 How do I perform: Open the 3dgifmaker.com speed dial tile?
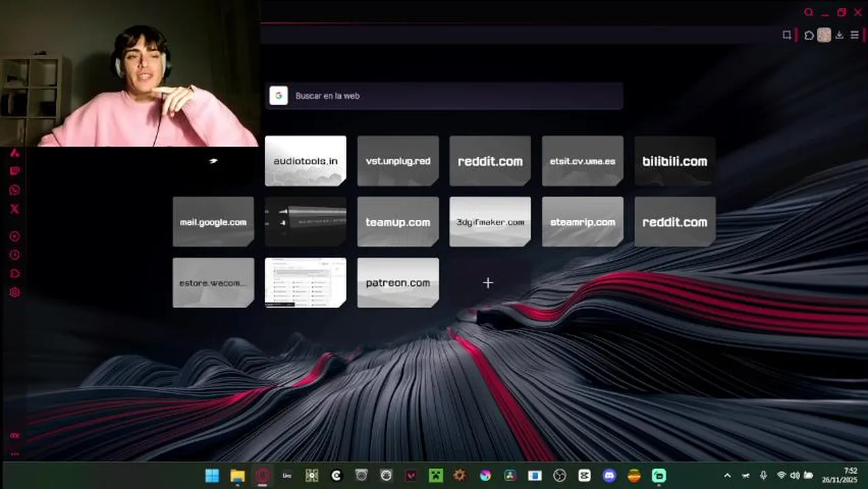(490, 221)
